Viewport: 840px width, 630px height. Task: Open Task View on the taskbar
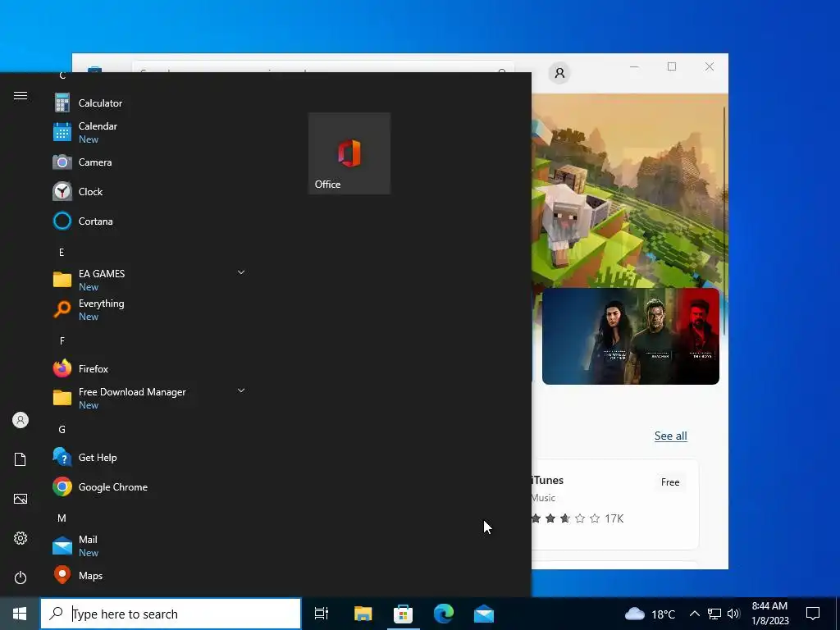click(322, 614)
